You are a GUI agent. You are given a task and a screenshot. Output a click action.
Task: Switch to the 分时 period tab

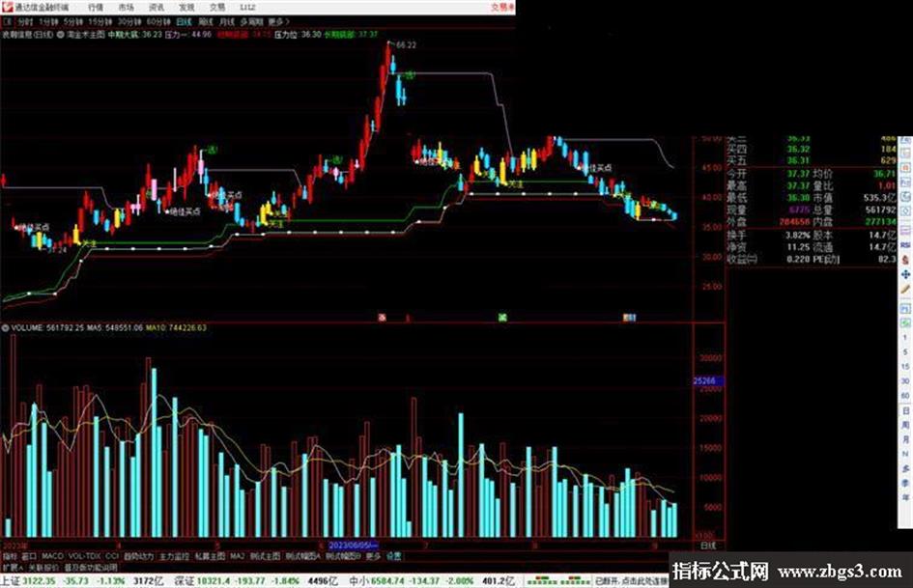click(25, 22)
